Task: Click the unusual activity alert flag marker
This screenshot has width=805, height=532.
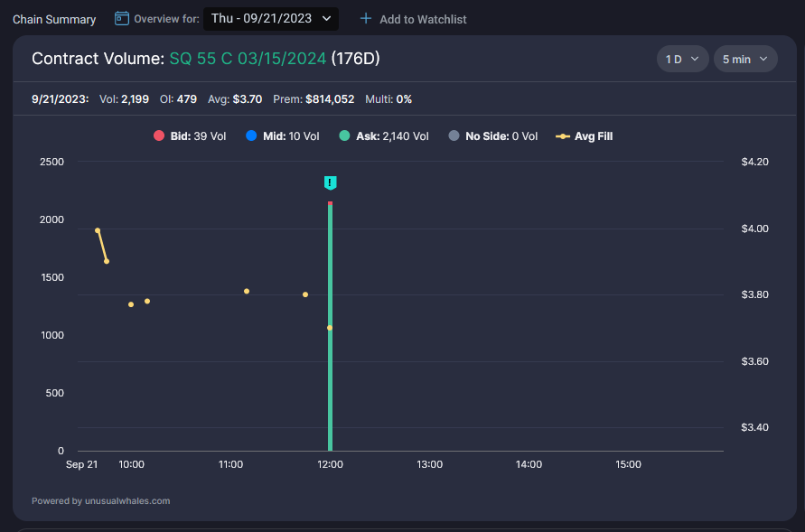Action: pyautogui.click(x=330, y=182)
